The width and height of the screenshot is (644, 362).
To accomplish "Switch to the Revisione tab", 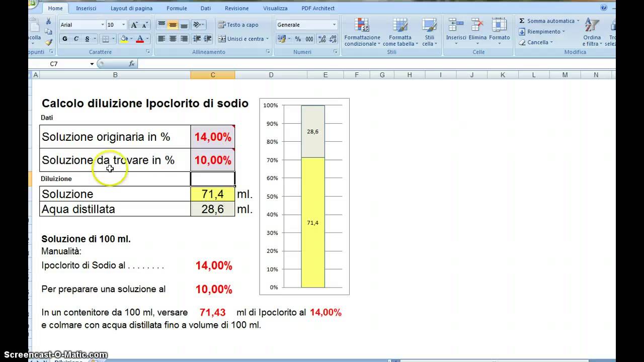I will click(236, 8).
